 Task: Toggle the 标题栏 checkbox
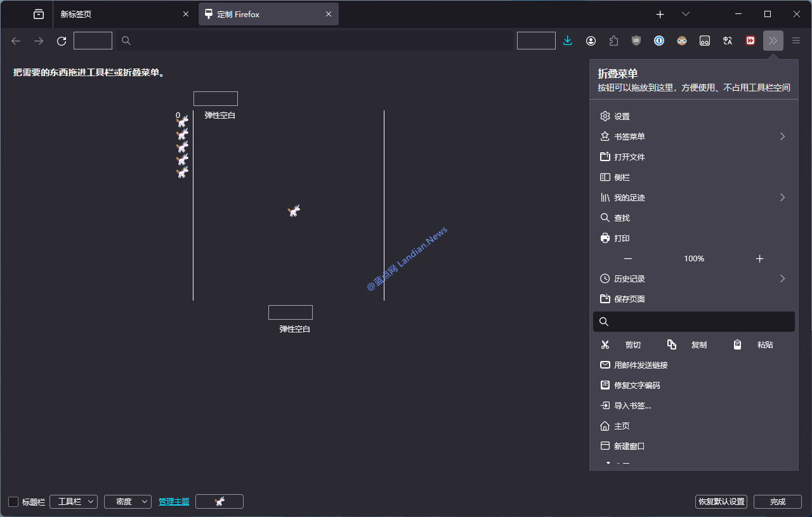[13, 502]
